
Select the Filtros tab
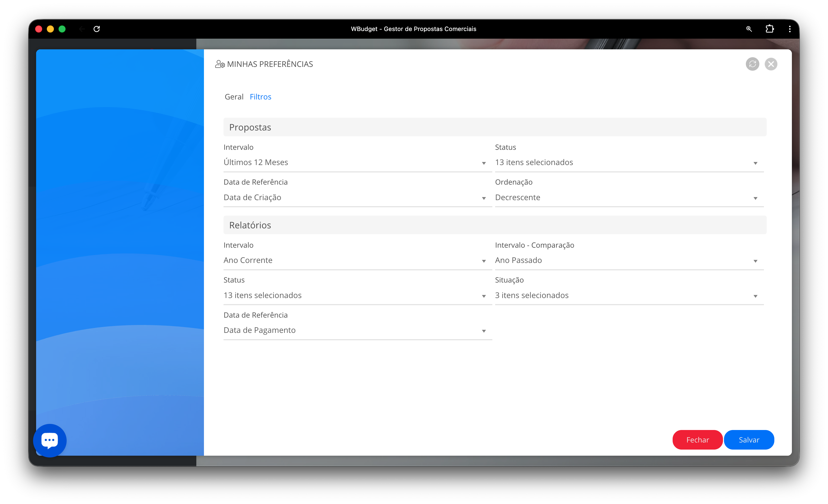(x=260, y=97)
